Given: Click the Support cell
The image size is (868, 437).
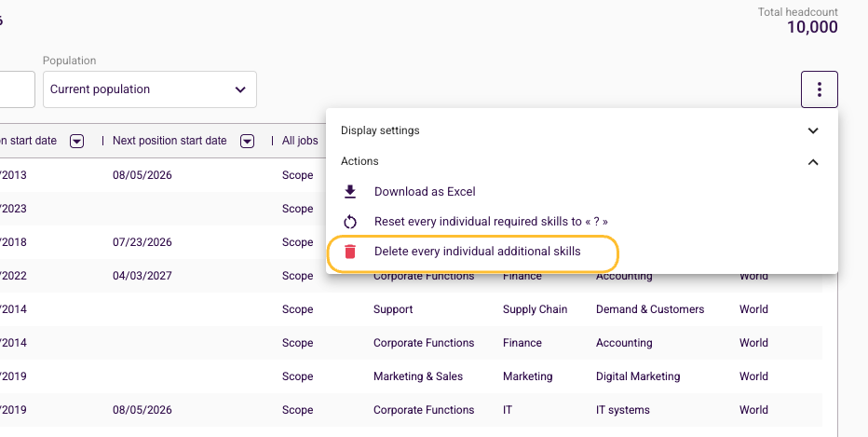Looking at the screenshot, I should [393, 309].
